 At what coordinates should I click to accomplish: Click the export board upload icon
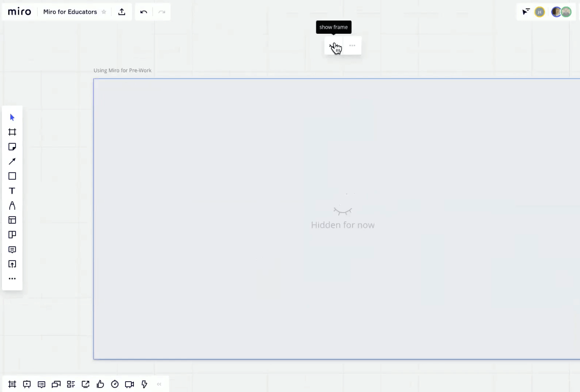tap(122, 12)
